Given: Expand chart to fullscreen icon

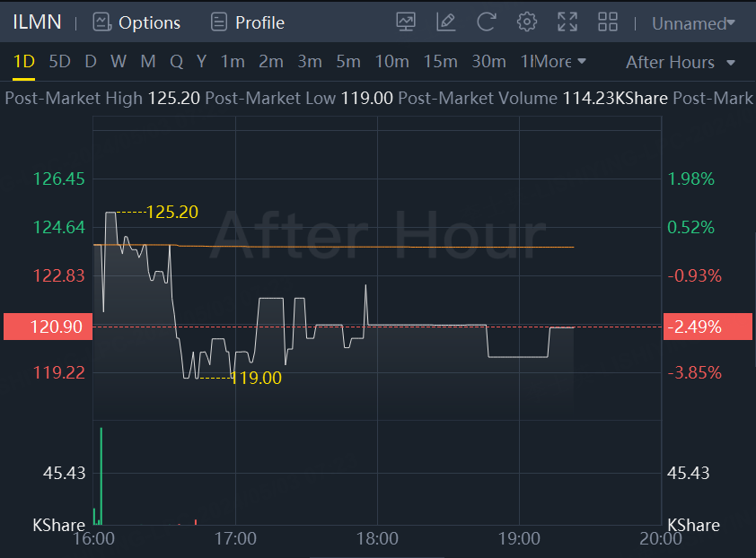Looking at the screenshot, I should click(x=567, y=22).
